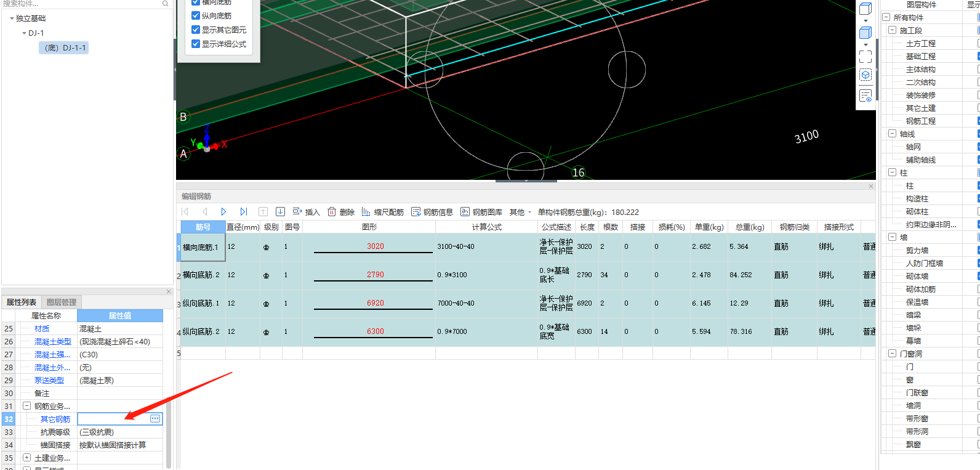Jump to last rebar record arrow

click(x=243, y=212)
